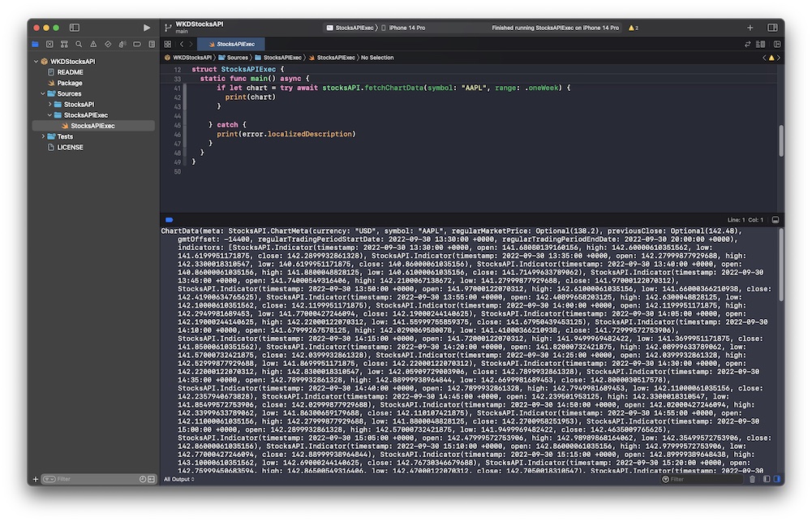812x522 pixels.
Task: Toggle the console pane view
Action: [x=777, y=480]
